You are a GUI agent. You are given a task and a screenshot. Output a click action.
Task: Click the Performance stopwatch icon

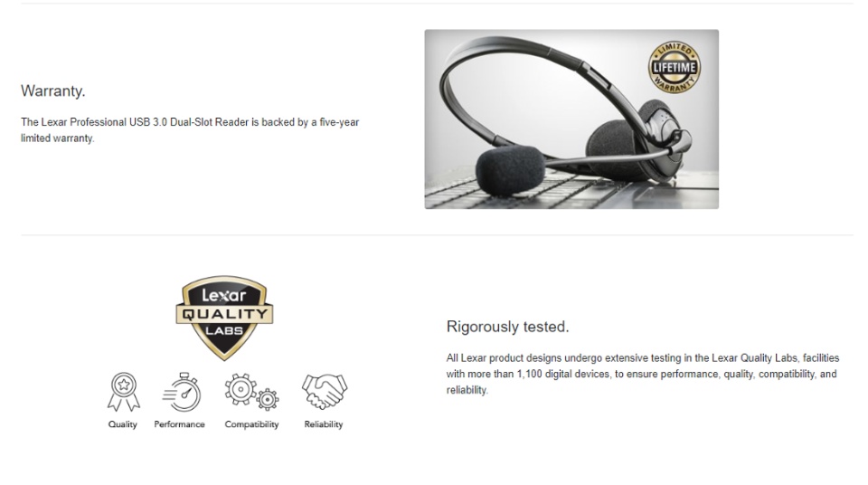point(182,392)
